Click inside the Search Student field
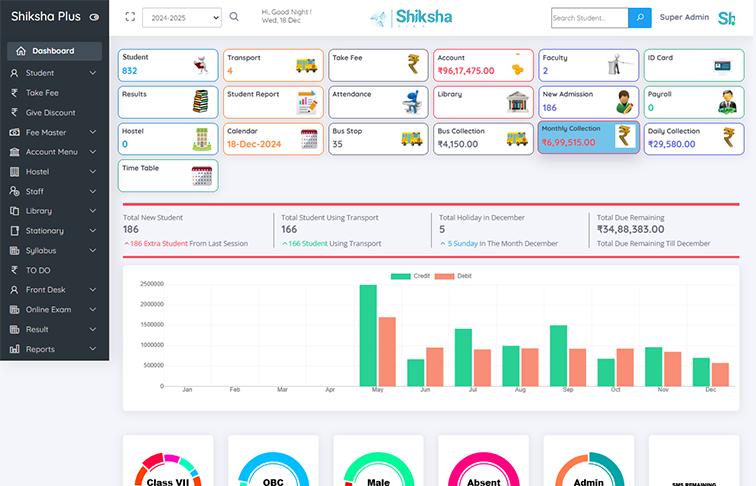 click(x=590, y=18)
